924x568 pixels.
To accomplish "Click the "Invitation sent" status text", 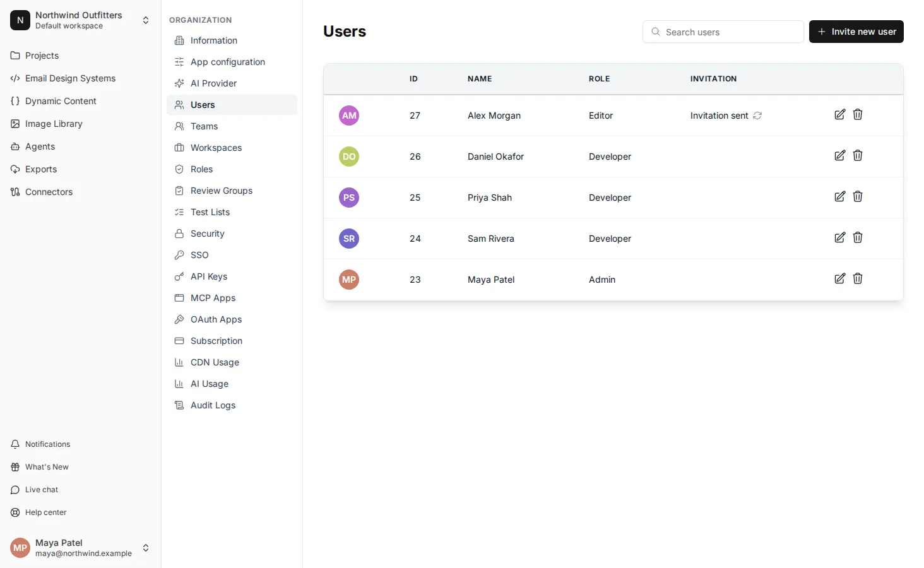I will pos(719,115).
